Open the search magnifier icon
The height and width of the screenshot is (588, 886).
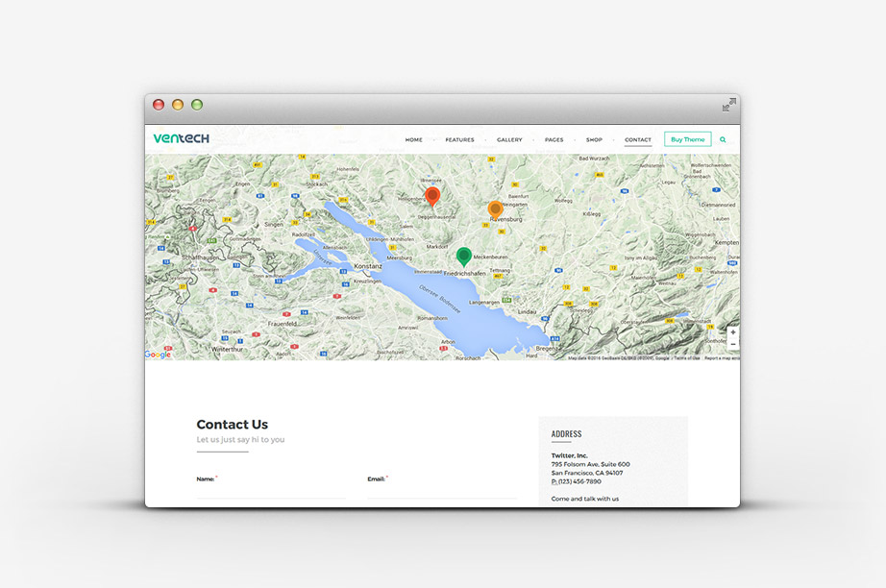[723, 139]
